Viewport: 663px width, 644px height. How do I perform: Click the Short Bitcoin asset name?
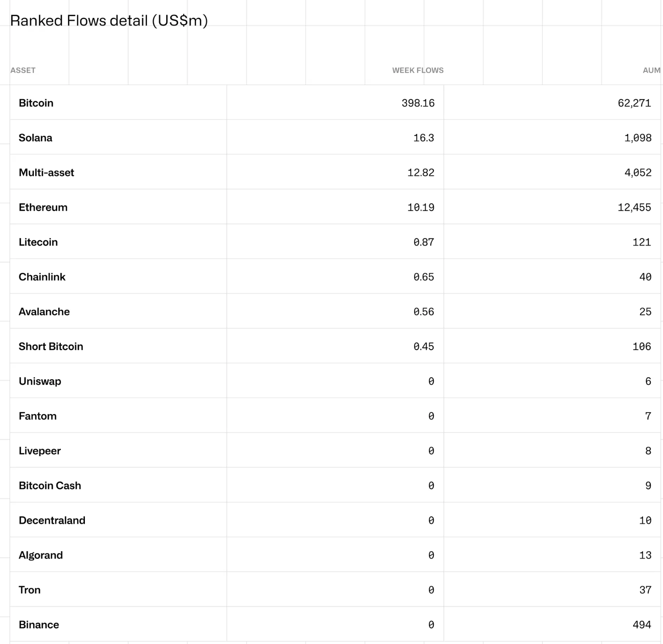(51, 347)
